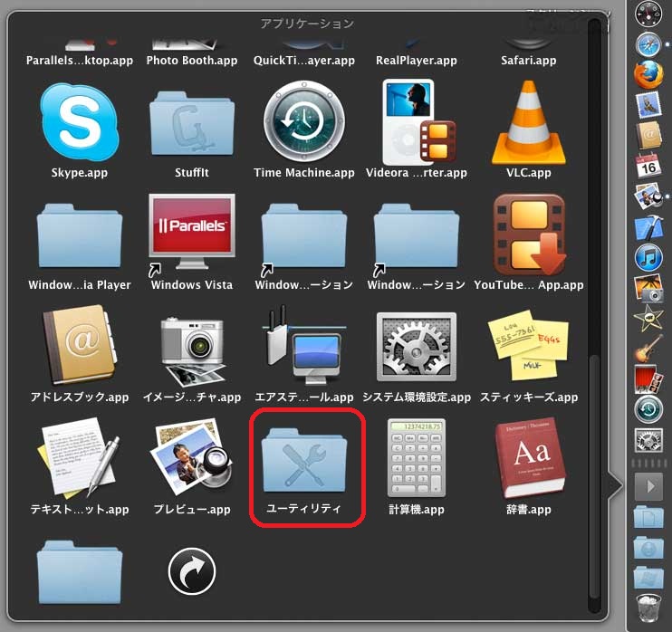Click the curved arrow Open in Finder button
The image size is (672, 632).
click(192, 571)
